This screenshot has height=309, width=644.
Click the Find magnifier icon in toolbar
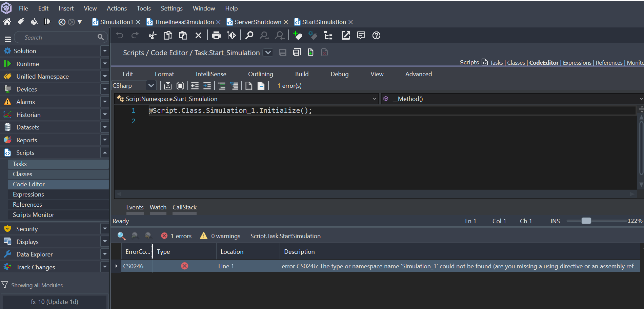pyautogui.click(x=249, y=36)
